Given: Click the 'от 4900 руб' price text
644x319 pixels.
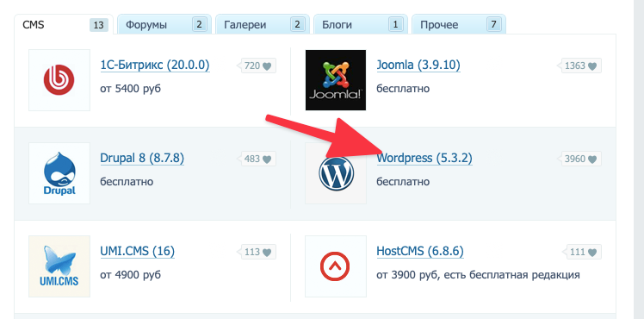Looking at the screenshot, I should [131, 275].
